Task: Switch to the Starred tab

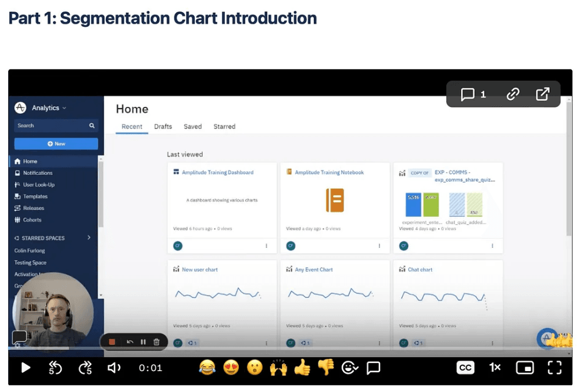Action: click(224, 127)
